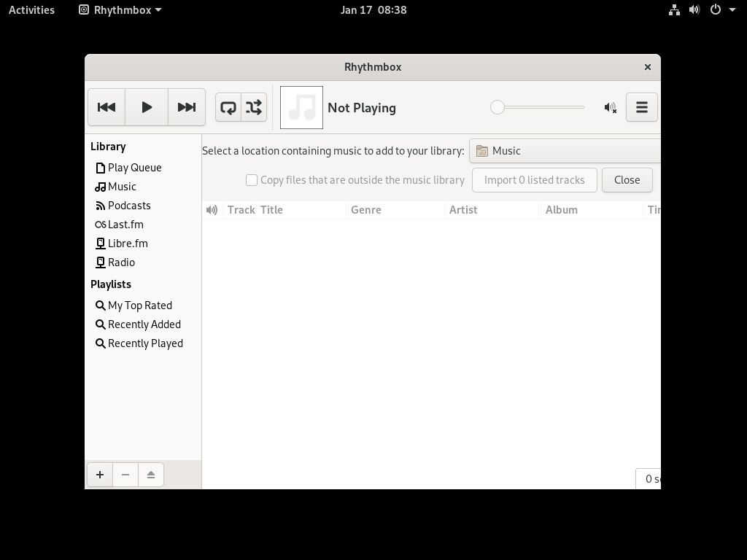Toggle repeat mode
Image resolution: width=747 pixels, height=560 pixels.
tap(228, 107)
